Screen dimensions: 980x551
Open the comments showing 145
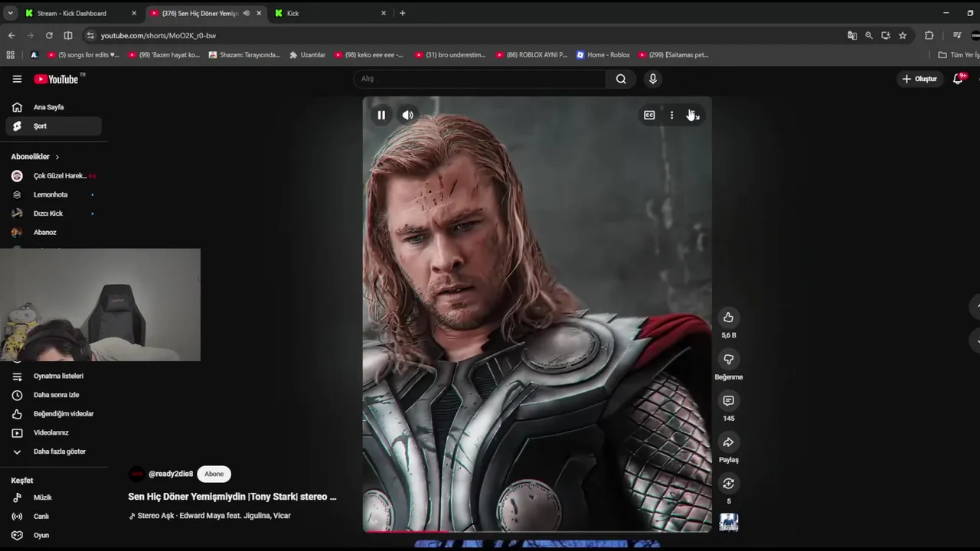[728, 400]
